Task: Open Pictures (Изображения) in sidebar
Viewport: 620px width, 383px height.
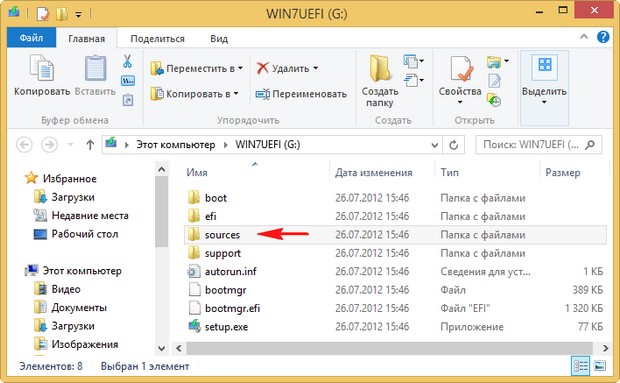Action: pyautogui.click(x=76, y=344)
